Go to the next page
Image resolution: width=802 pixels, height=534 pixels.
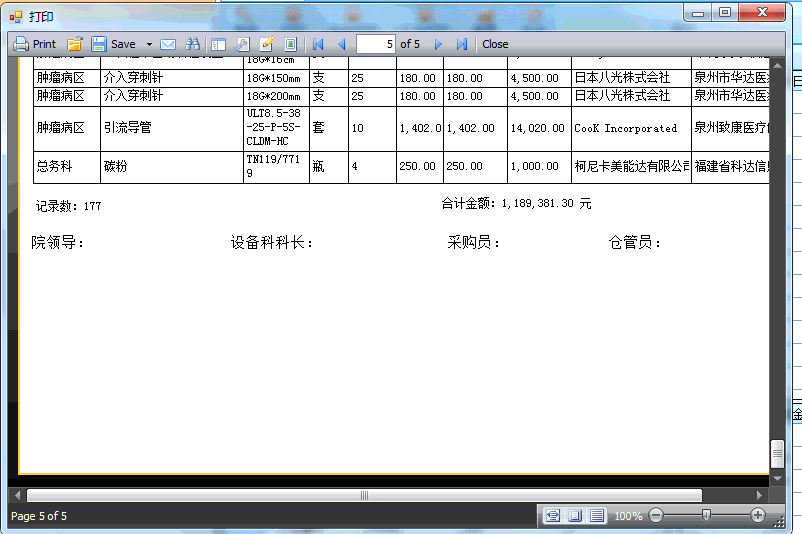[438, 44]
